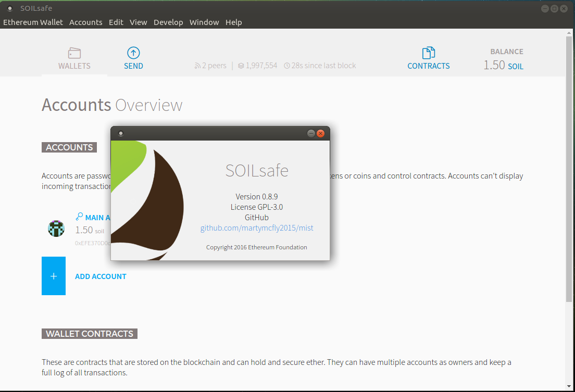575x392 pixels.
Task: Click the WALLET CONTRACTS section label
Action: [90, 334]
